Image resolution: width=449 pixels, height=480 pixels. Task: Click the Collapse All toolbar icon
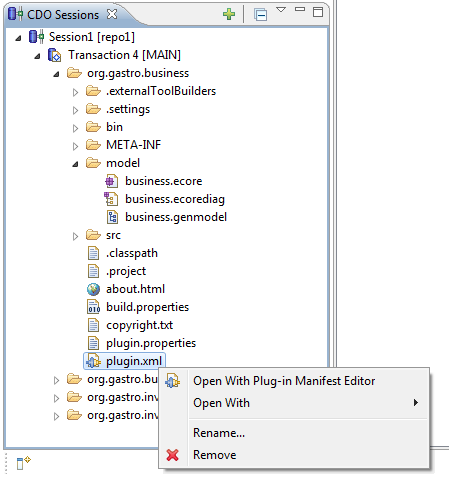click(260, 15)
